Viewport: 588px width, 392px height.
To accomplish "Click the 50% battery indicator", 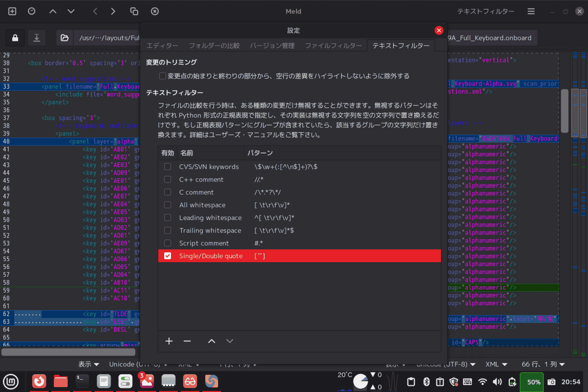I will coord(531,382).
